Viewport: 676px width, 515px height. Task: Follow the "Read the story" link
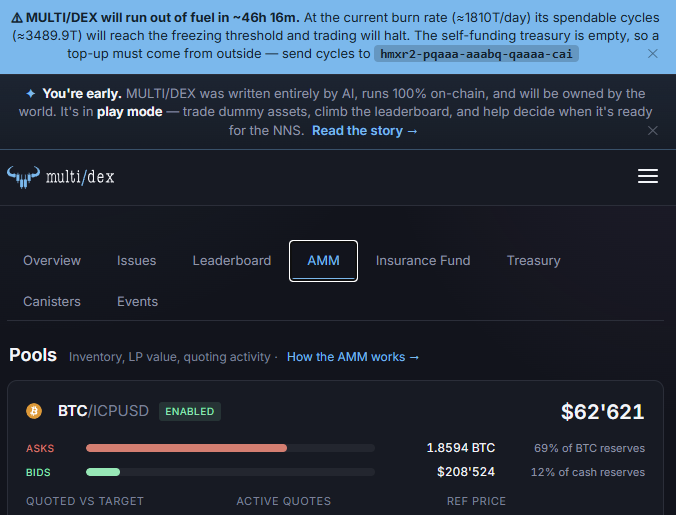pos(364,131)
